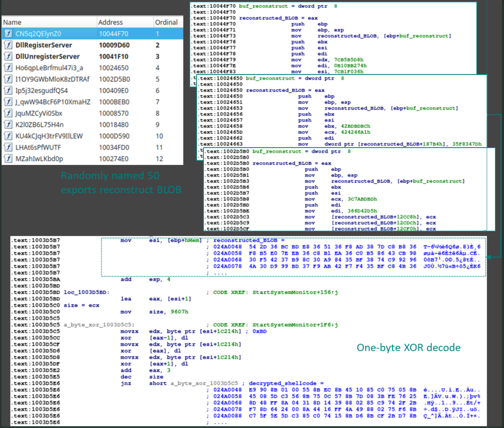The image size is (504, 428).
Task: Sort exports by the Address column header
Action: (x=111, y=22)
